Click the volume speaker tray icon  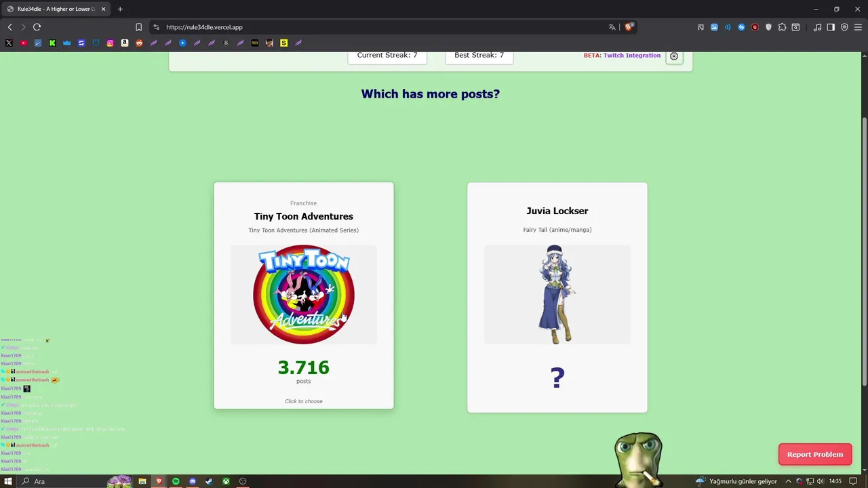pyautogui.click(x=821, y=481)
